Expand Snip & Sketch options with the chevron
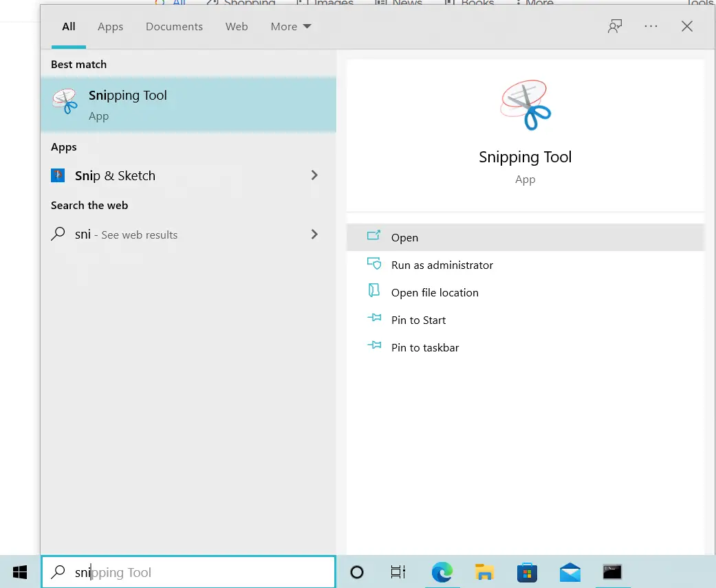The width and height of the screenshot is (716, 588). (314, 175)
